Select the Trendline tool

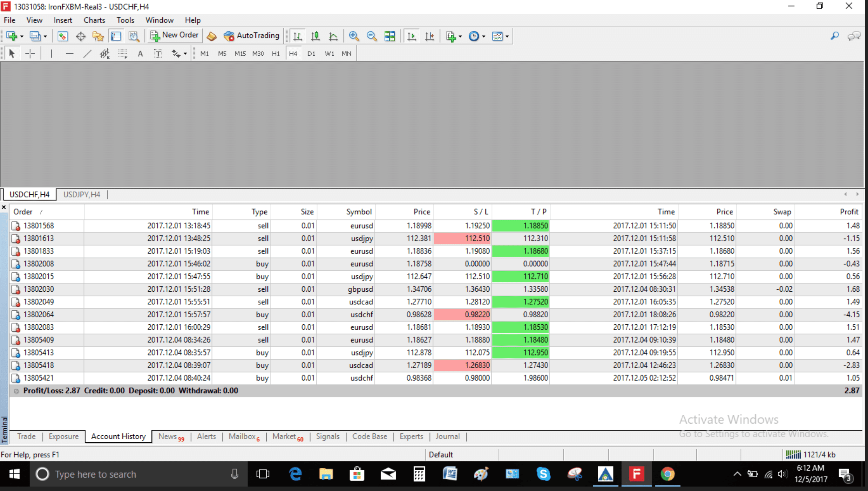87,53
